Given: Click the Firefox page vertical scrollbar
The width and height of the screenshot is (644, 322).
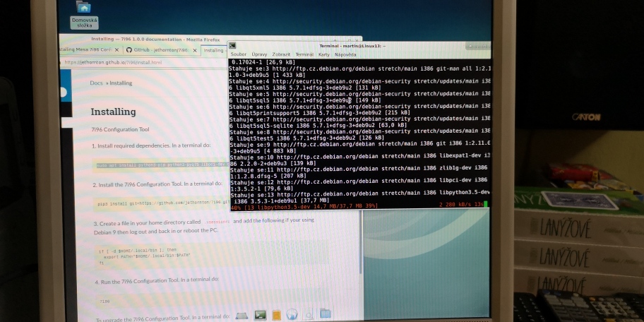Looking at the screenshot, I should pos(361,240).
